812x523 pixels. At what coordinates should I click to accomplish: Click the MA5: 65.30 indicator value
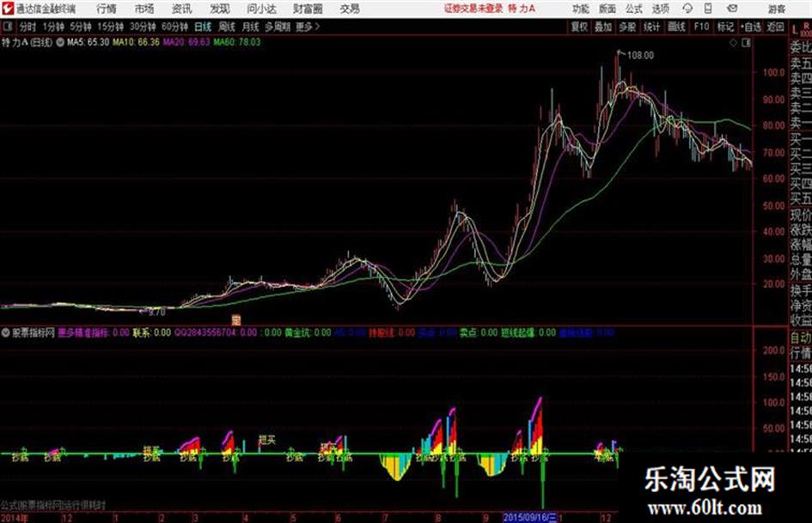pyautogui.click(x=89, y=42)
